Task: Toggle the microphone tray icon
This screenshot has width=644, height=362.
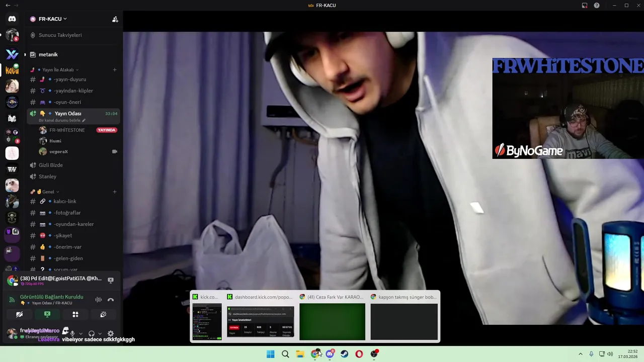Action: coord(591,354)
